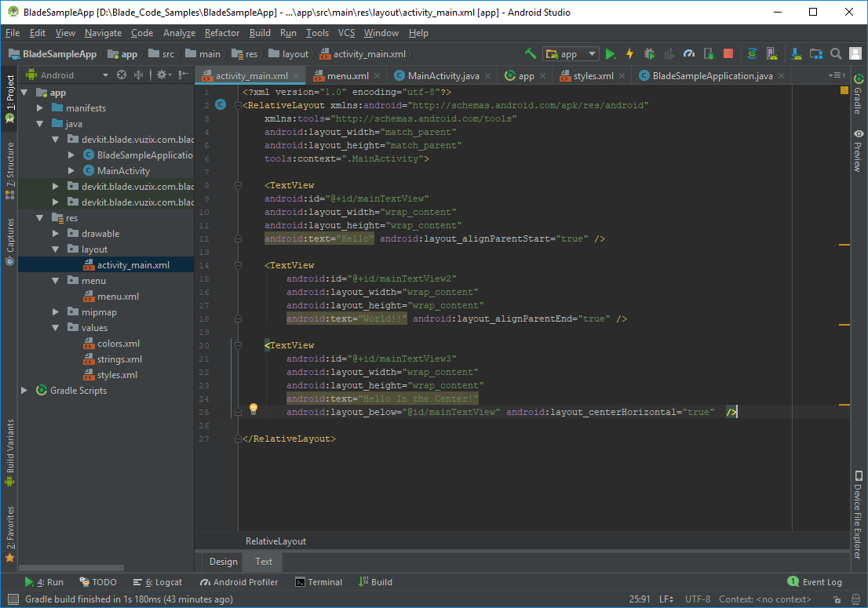
Task: Select the Text editor view tab
Action: point(264,562)
